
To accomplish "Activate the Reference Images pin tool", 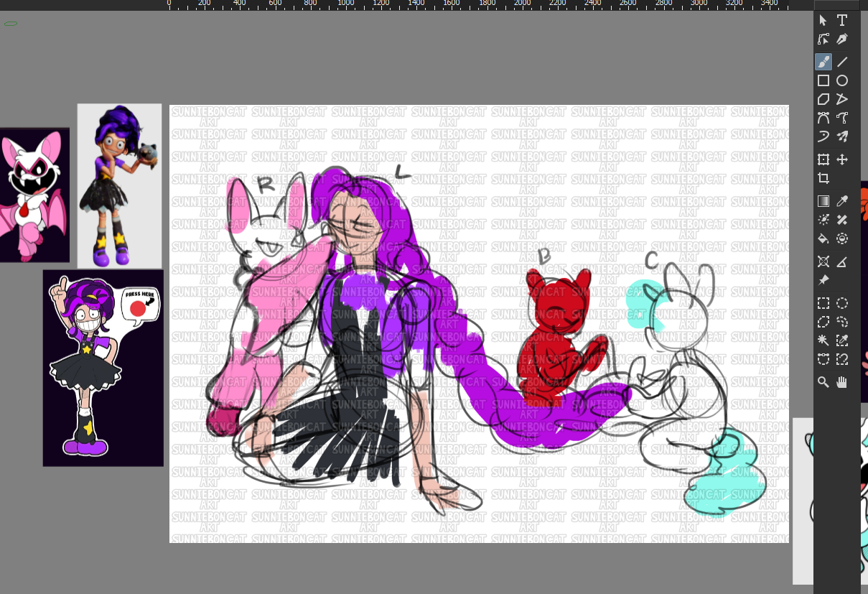I will click(823, 280).
